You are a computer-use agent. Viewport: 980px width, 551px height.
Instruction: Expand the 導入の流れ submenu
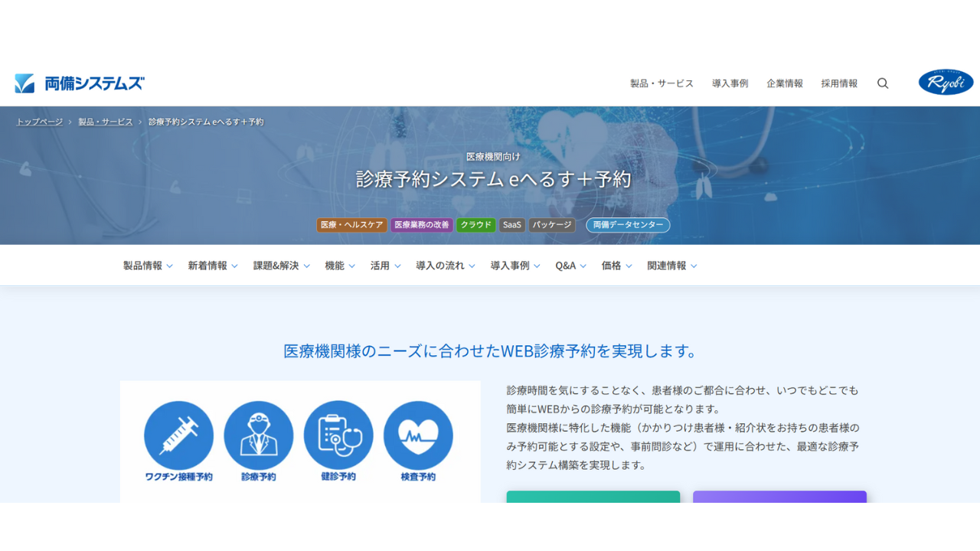(x=446, y=266)
